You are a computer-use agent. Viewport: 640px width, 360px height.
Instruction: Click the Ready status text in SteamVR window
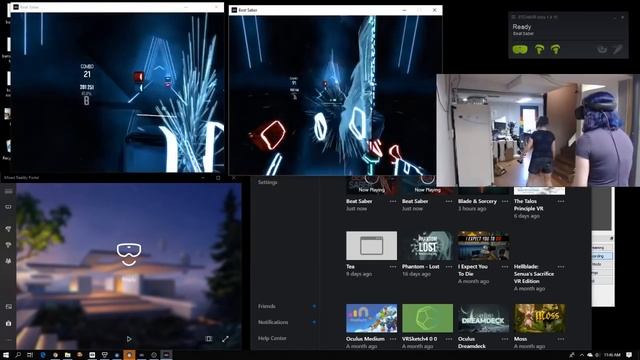tap(522, 27)
